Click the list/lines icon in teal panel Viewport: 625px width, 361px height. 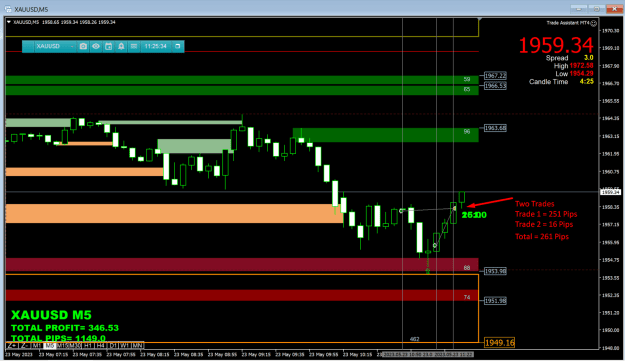pos(134,46)
